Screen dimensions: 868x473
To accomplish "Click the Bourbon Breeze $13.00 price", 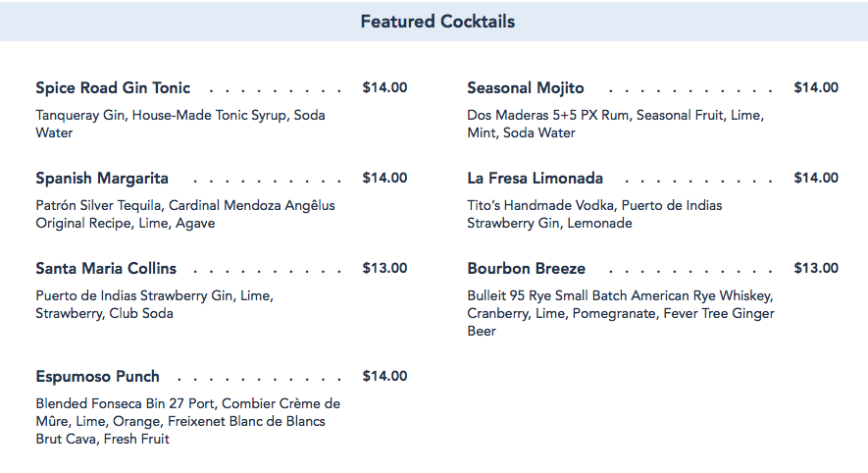I will [816, 269].
